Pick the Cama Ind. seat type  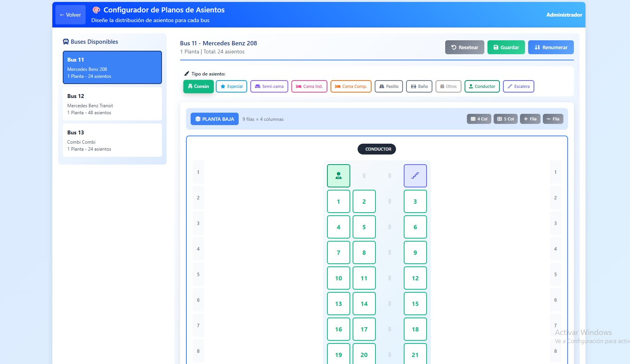coord(309,86)
